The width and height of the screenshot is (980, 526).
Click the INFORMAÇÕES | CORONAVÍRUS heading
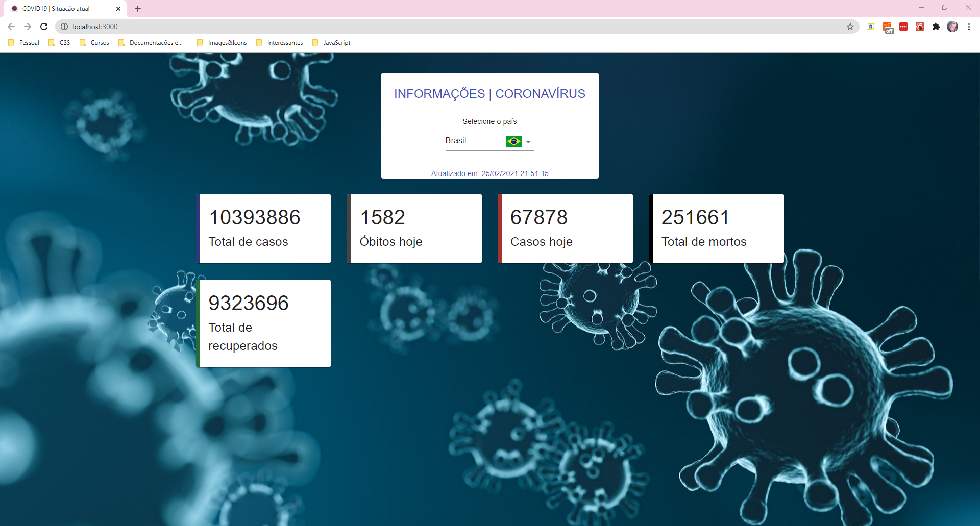tap(489, 94)
